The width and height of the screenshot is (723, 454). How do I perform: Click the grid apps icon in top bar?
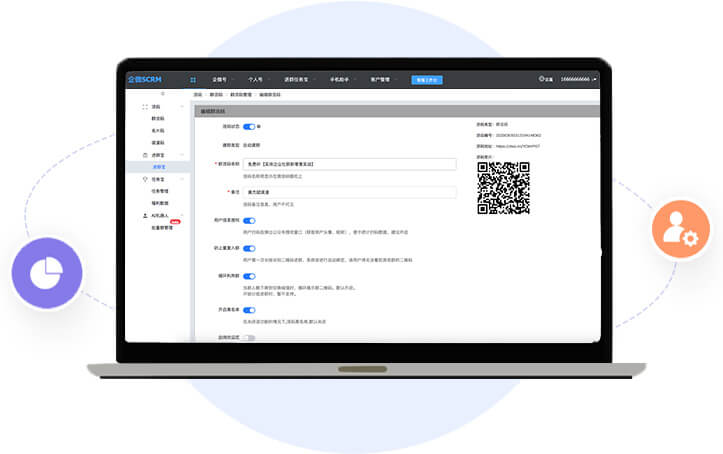click(193, 79)
